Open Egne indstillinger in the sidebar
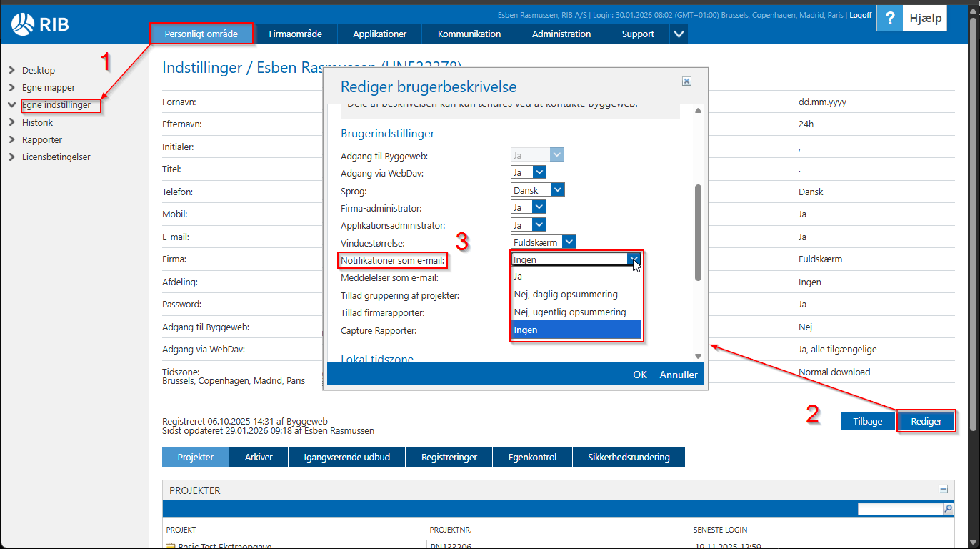Viewport: 980px width, 549px height. coord(56,104)
